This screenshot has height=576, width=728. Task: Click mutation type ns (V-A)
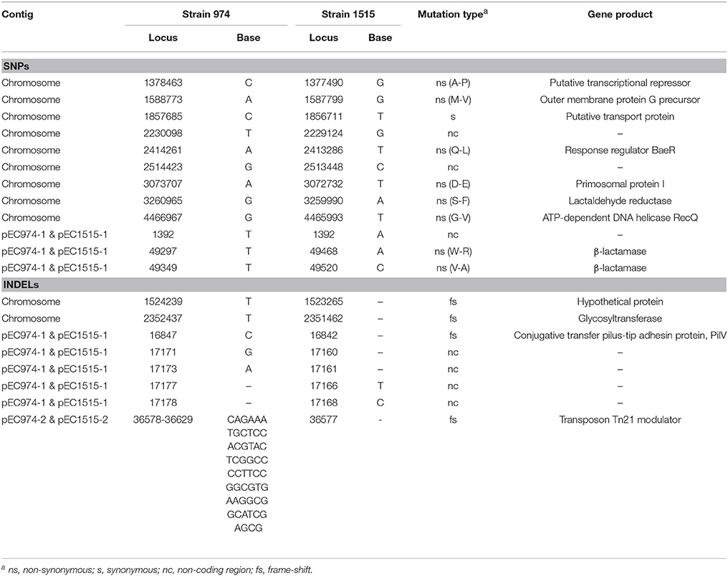453,268
